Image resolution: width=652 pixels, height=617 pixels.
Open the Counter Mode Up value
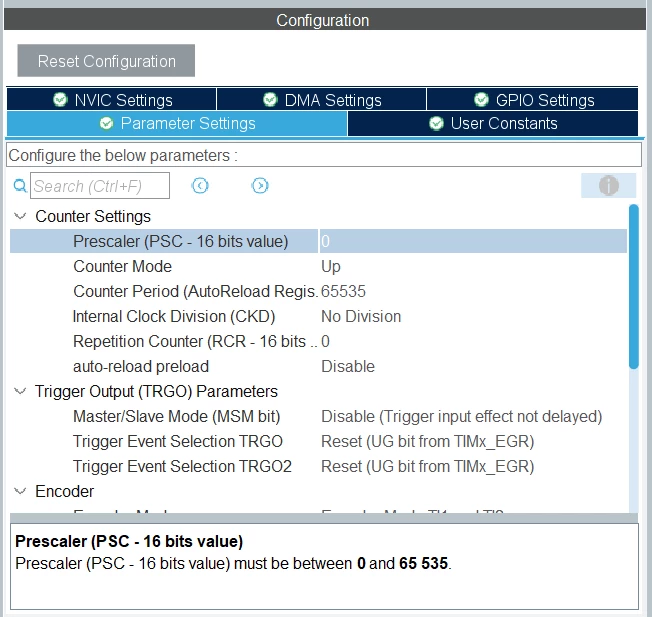click(x=331, y=267)
